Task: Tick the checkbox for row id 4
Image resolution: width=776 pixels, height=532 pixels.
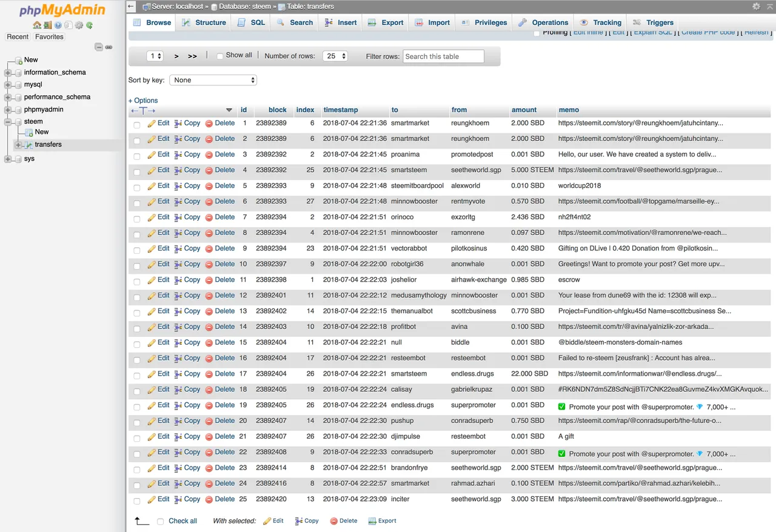Action: pyautogui.click(x=136, y=171)
